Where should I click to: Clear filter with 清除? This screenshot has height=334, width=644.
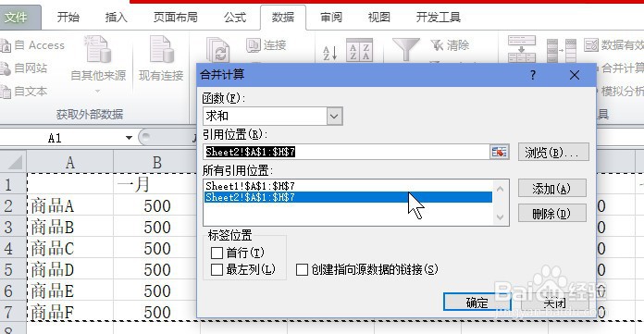click(x=450, y=44)
